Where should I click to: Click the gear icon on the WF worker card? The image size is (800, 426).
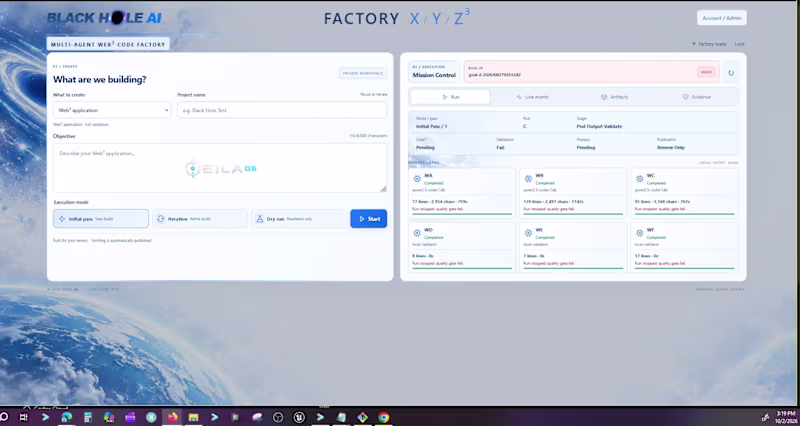click(639, 233)
